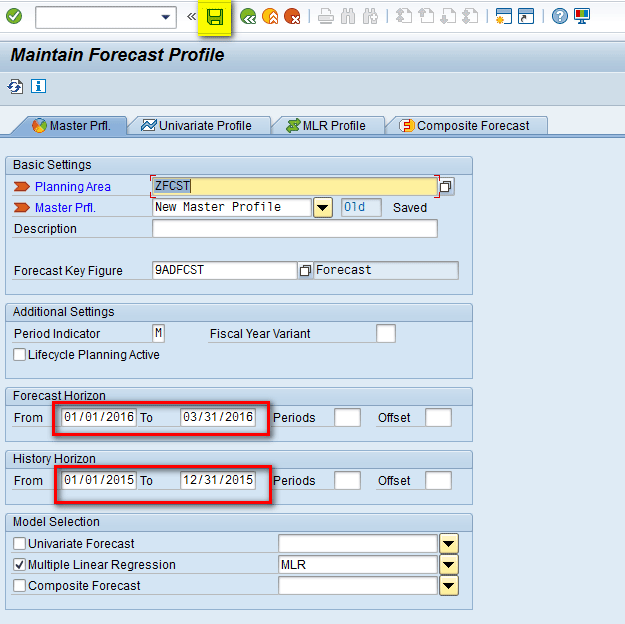This screenshot has width=625, height=624.
Task: Click the New Master Profile field
Action: pos(232,207)
